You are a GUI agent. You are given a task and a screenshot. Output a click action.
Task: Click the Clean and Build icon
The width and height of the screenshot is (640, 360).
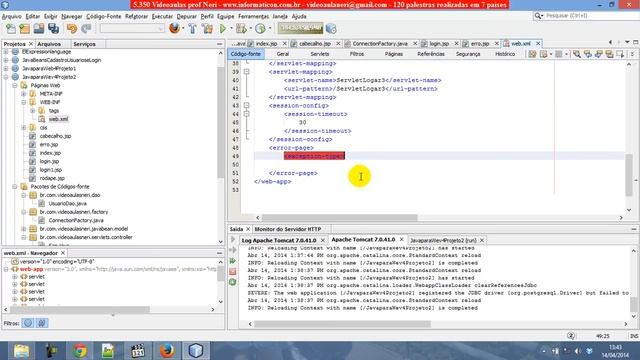pos(207,29)
